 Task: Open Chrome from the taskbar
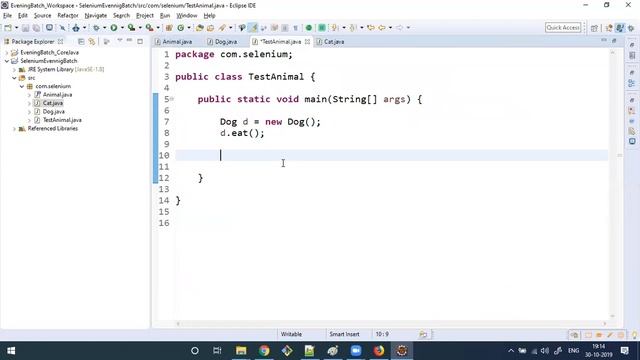264,351
